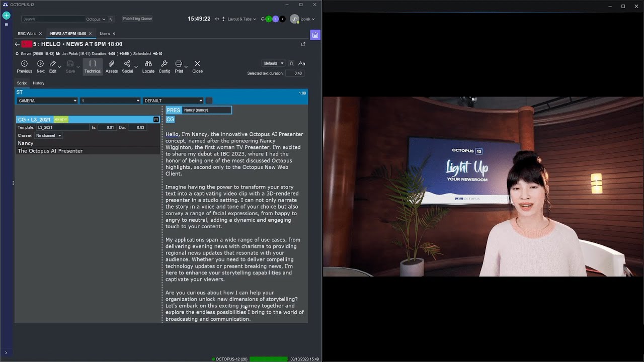
Task: Open the History tab
Action: point(39,83)
